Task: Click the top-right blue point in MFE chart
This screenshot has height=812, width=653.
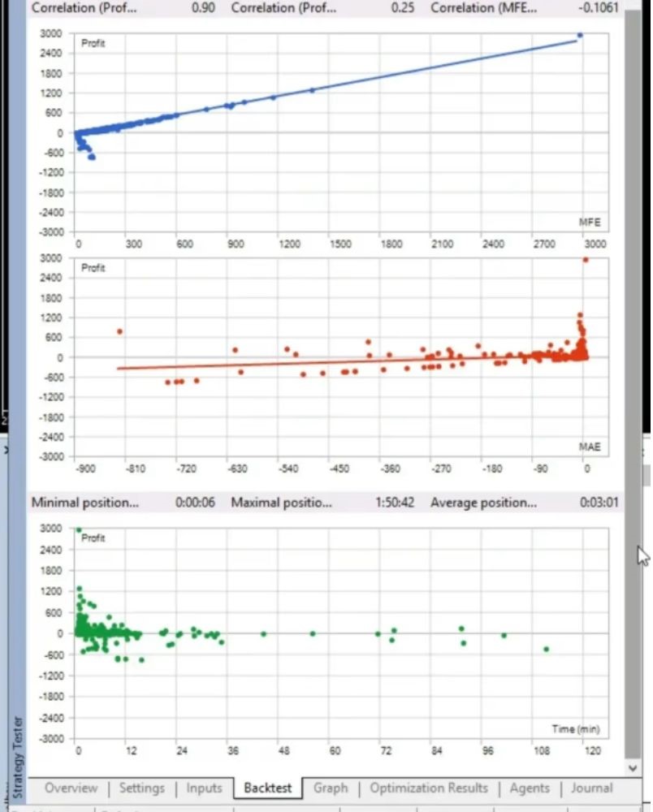Action: [x=580, y=35]
